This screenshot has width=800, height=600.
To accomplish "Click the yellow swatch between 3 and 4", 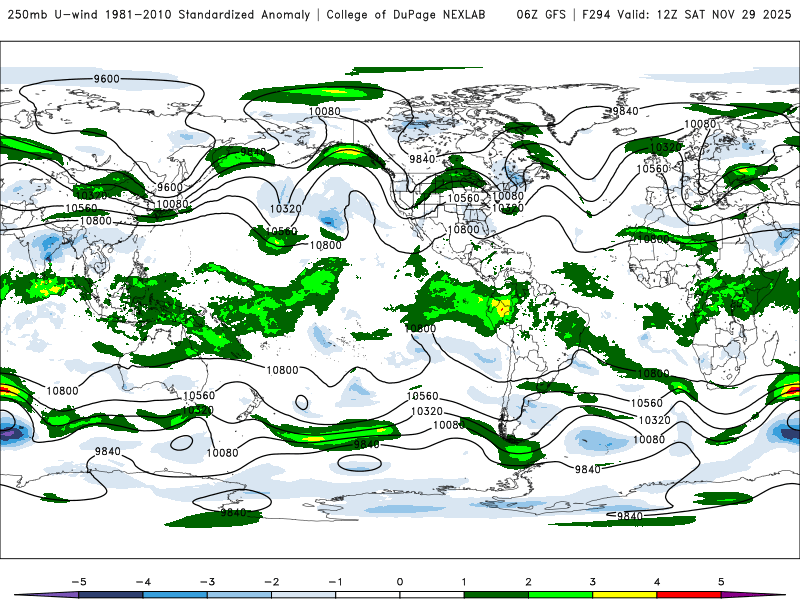I will [x=625, y=595].
